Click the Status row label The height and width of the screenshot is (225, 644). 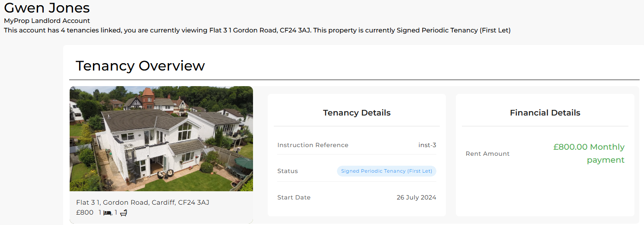tap(288, 171)
